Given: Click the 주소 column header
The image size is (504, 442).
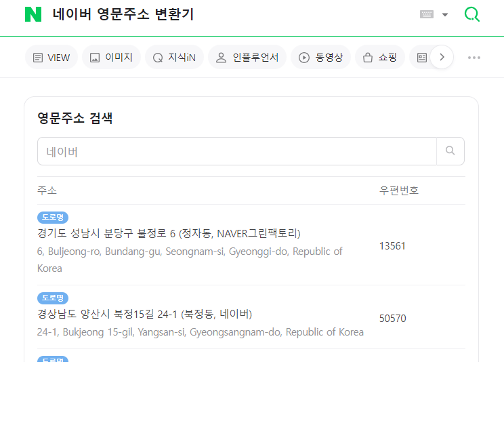Looking at the screenshot, I should (47, 190).
